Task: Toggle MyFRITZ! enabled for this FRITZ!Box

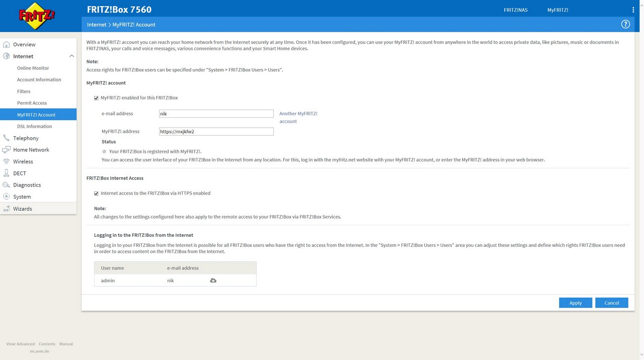Action: click(96, 98)
